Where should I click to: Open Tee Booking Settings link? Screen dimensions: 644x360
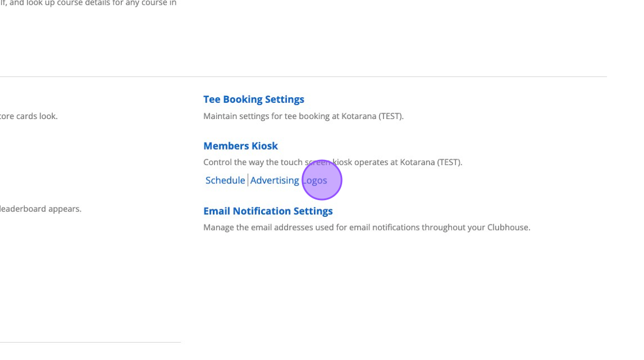coord(254,99)
